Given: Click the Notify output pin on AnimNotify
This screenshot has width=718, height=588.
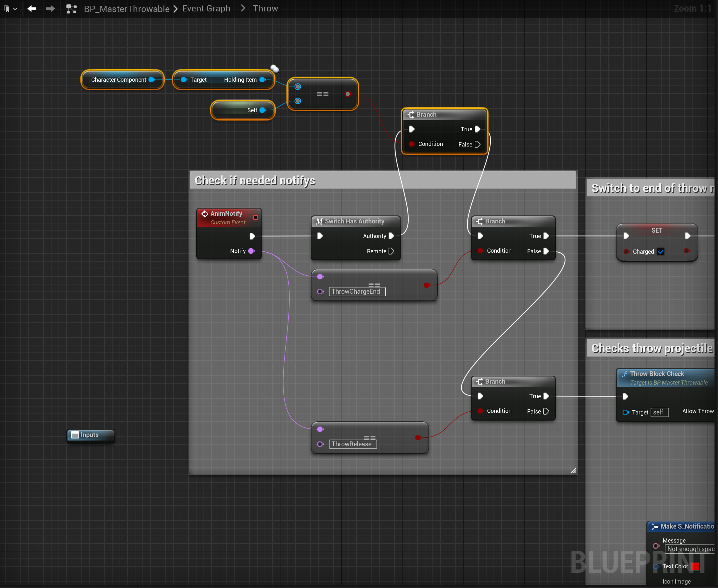Looking at the screenshot, I should (252, 251).
